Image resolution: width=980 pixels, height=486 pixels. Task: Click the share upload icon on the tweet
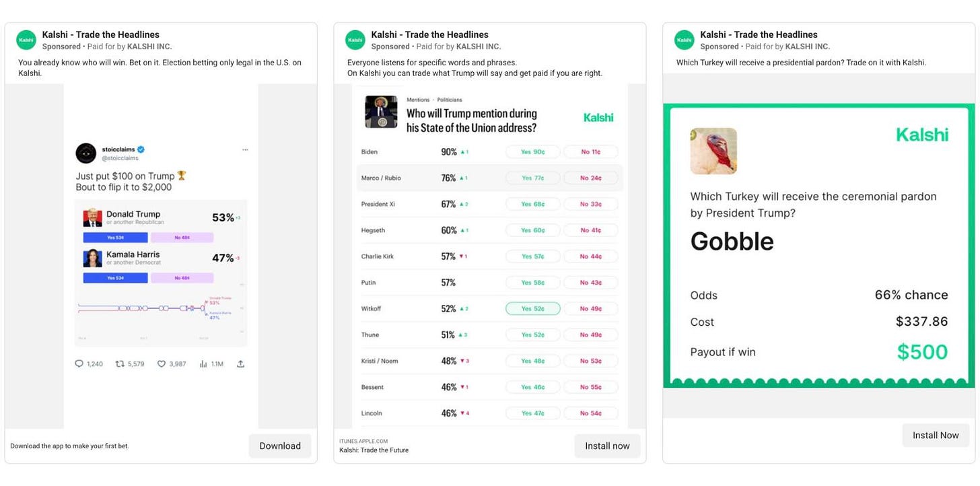click(240, 363)
